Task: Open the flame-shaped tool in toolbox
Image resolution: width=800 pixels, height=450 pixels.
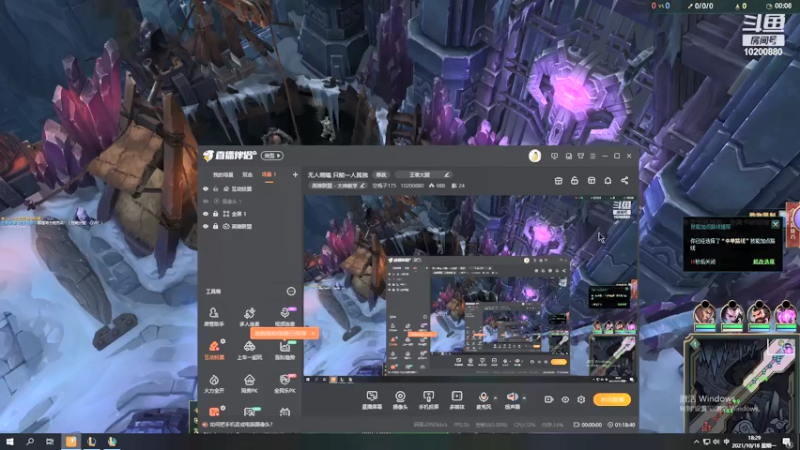Action: coord(214,383)
